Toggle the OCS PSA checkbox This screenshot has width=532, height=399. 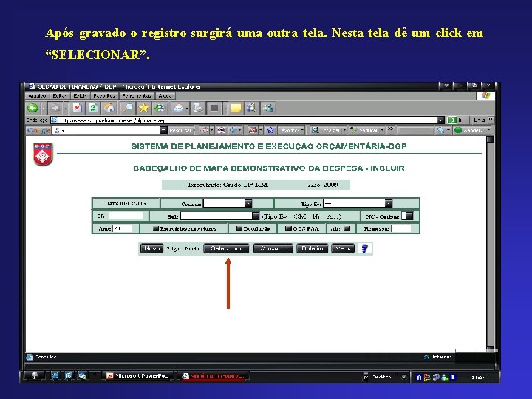pyautogui.click(x=288, y=228)
